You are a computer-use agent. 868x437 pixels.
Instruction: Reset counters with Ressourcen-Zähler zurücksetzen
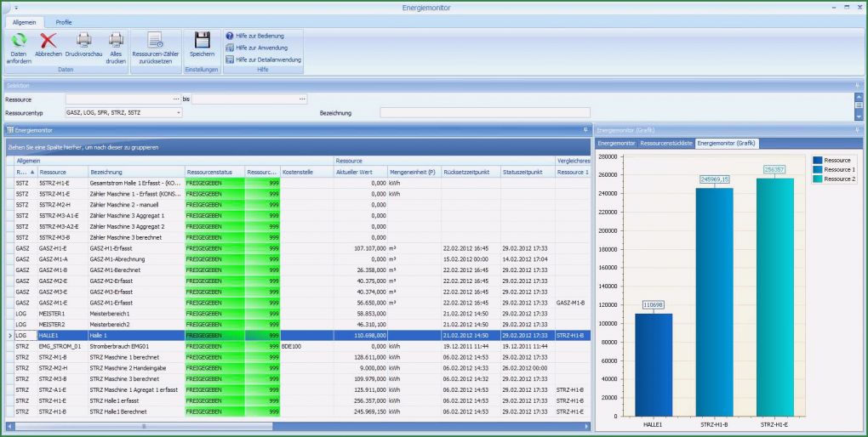pos(156,40)
